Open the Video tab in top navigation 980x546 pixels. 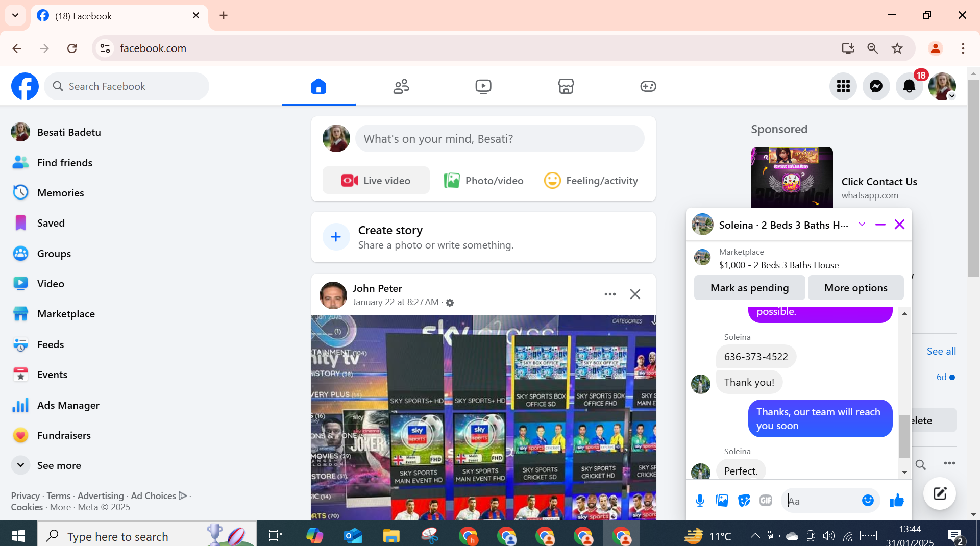tap(483, 86)
